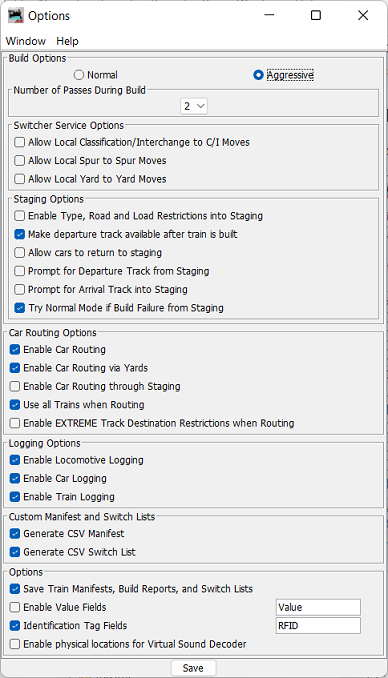The height and width of the screenshot is (678, 388).
Task: Save the options with the Save button
Action: (193, 668)
